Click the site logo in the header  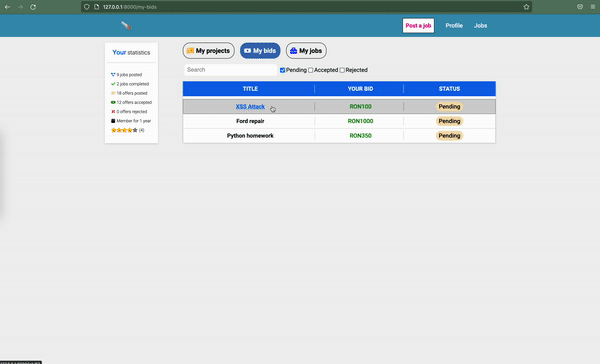click(127, 26)
